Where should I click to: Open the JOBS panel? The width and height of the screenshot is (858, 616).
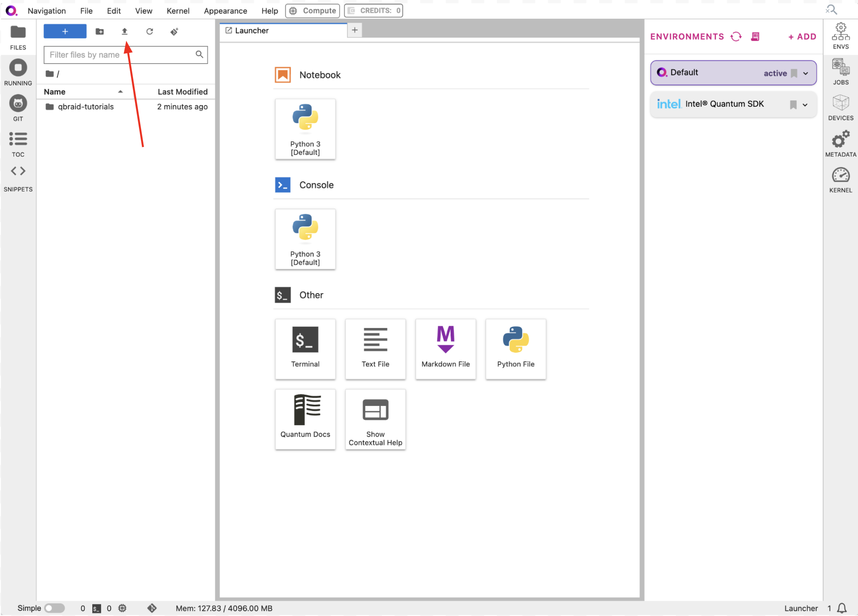840,72
